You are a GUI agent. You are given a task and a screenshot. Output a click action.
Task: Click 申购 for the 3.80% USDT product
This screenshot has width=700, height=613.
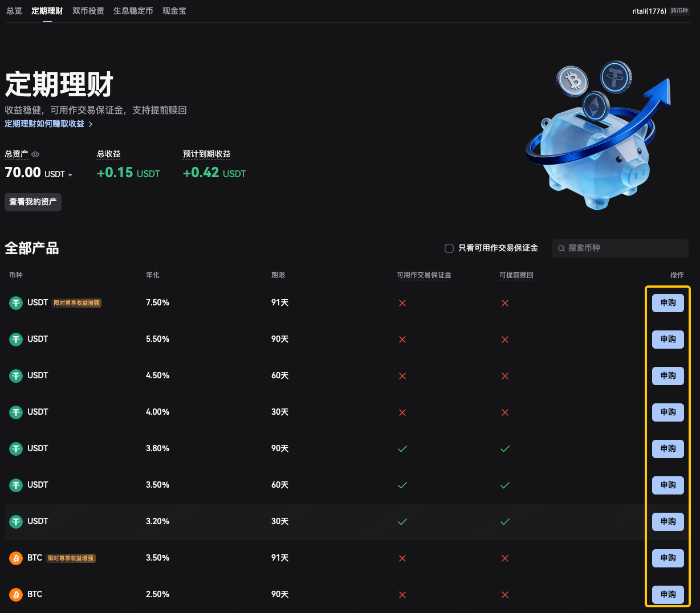click(x=668, y=449)
